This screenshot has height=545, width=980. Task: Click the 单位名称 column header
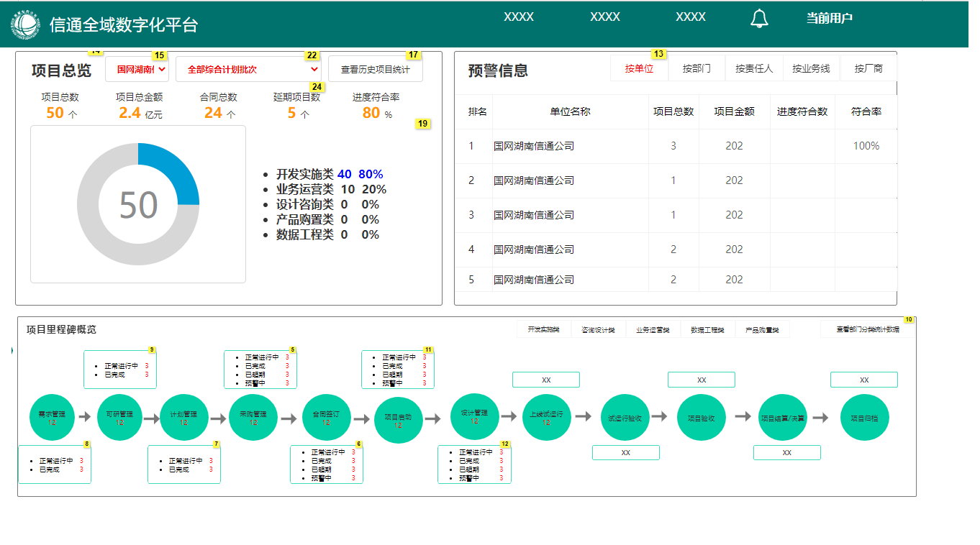click(570, 111)
